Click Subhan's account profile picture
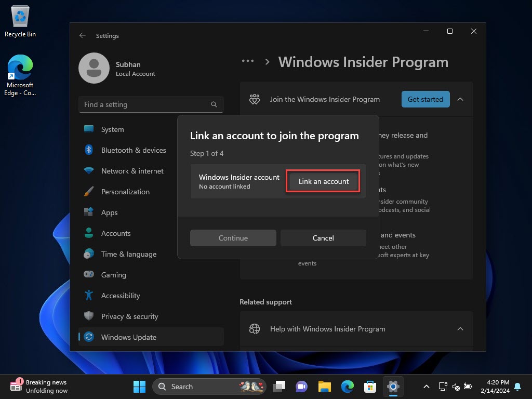Image resolution: width=532 pixels, height=399 pixels. click(94, 68)
